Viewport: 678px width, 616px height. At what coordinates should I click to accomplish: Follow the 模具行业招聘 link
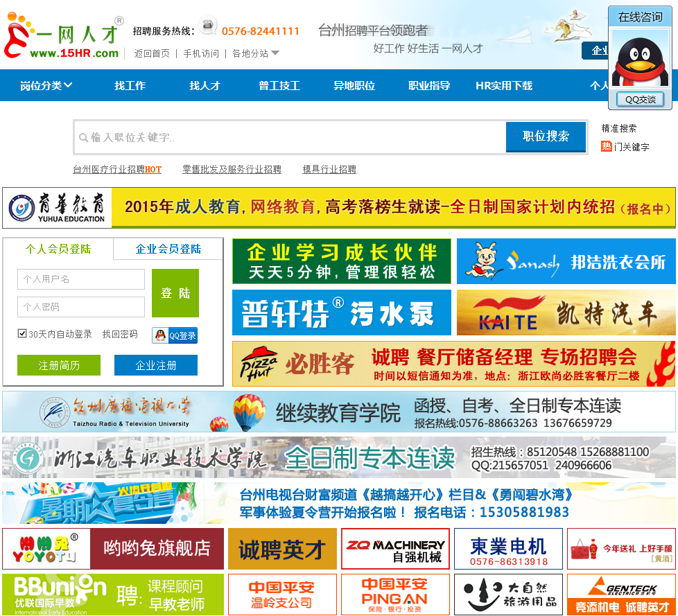329,170
